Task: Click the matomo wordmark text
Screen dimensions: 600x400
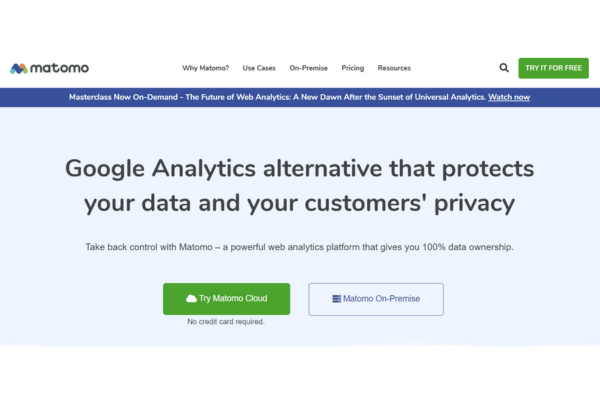Action: 59,68
